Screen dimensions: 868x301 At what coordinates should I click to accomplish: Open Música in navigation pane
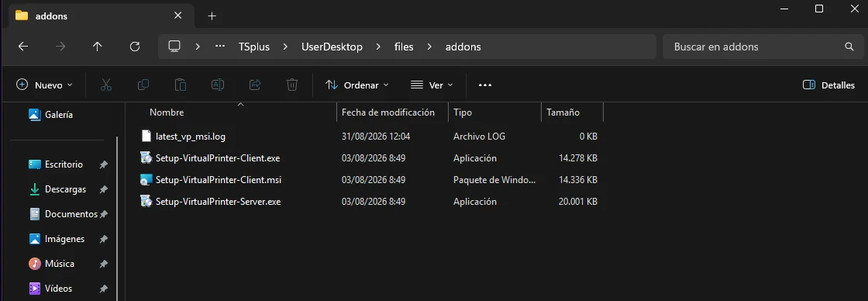pos(60,264)
